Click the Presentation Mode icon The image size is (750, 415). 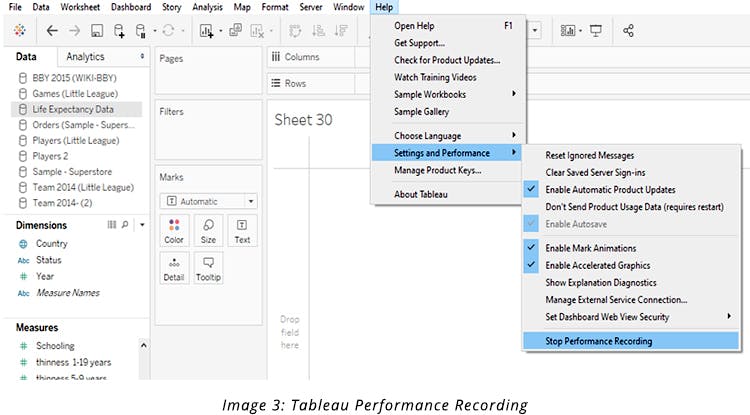click(596, 31)
